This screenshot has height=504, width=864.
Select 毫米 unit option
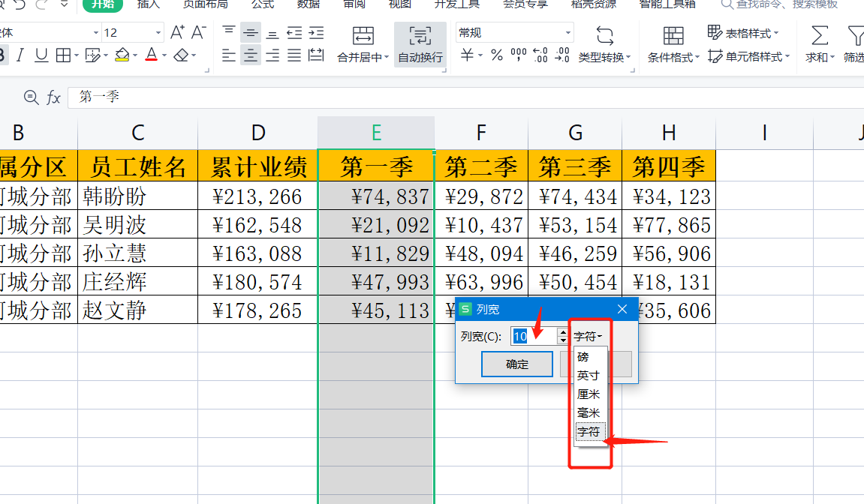(588, 413)
